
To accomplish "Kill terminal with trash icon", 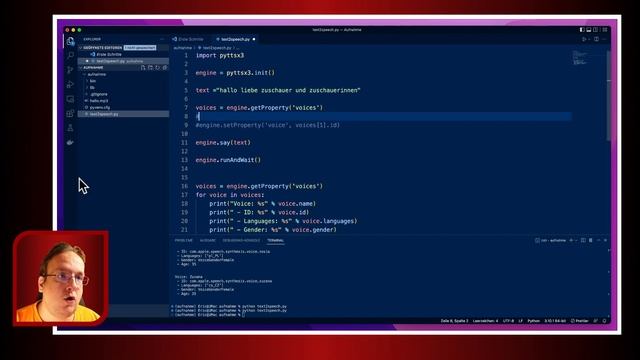I will [x=591, y=240].
